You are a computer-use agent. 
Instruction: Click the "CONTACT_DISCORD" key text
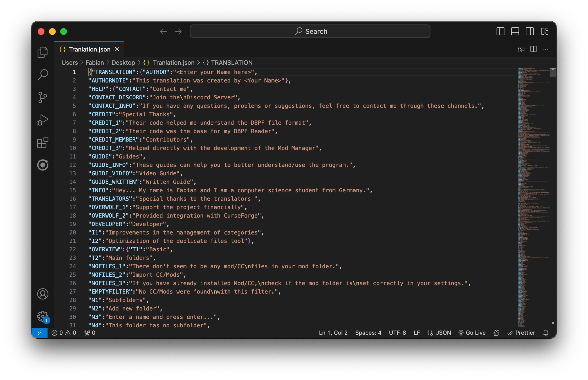(117, 97)
